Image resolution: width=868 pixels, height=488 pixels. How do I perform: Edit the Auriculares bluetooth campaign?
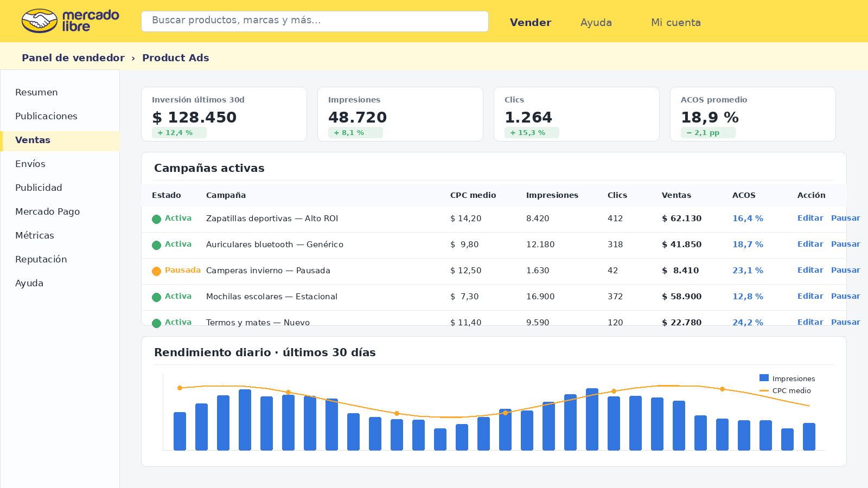[810, 244]
